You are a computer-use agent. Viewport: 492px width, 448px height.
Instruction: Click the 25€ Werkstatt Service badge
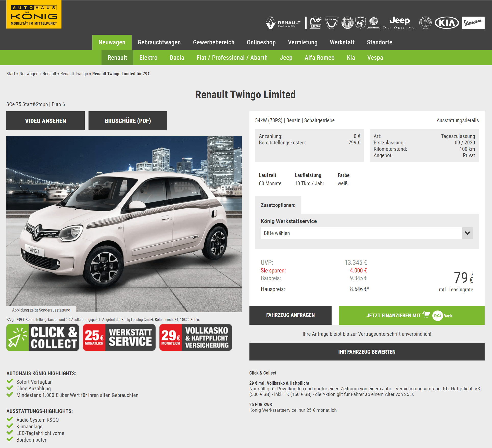tap(119, 338)
